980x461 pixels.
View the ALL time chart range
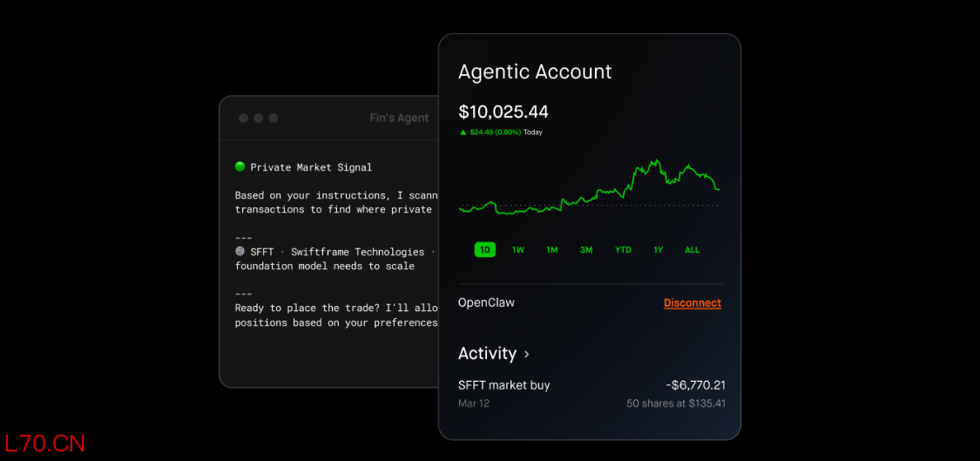[693, 249]
